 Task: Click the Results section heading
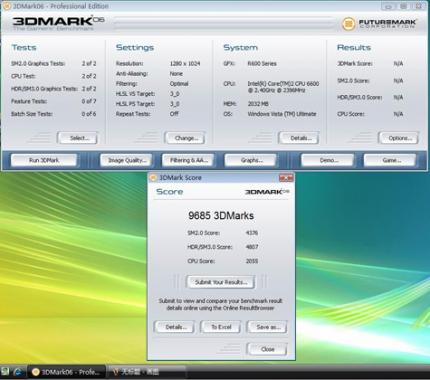pyautogui.click(x=354, y=47)
